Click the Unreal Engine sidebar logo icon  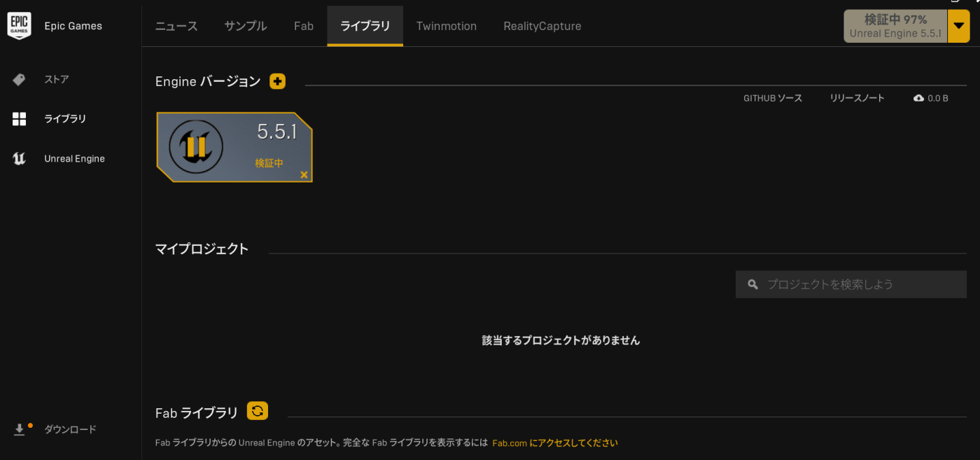click(19, 159)
